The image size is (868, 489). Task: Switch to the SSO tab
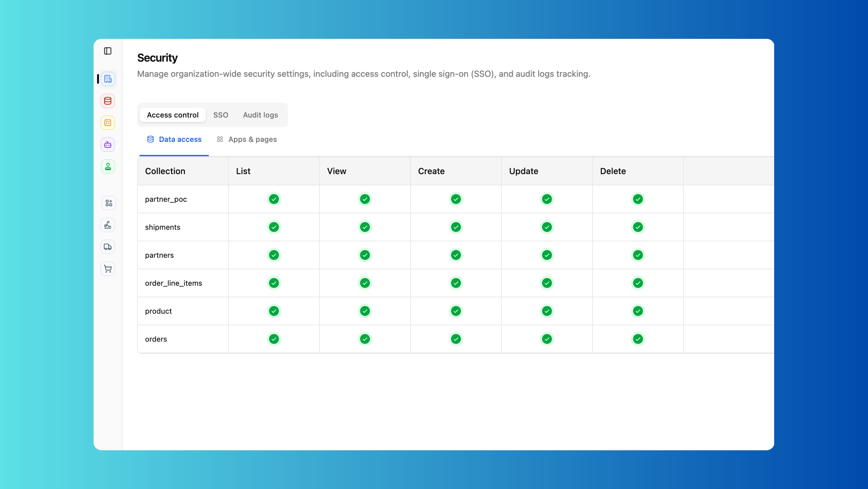(221, 115)
